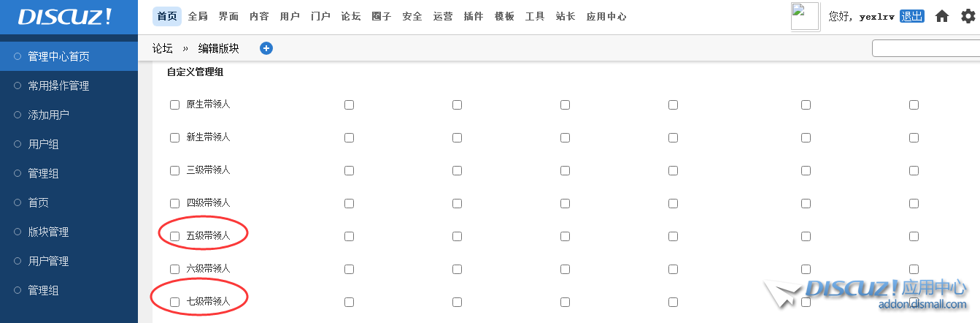980x323 pixels.
Task: Go to 版块管理 in sidebar
Action: tap(49, 232)
